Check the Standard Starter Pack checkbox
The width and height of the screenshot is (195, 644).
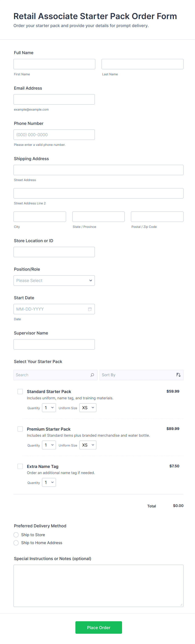tap(20, 391)
